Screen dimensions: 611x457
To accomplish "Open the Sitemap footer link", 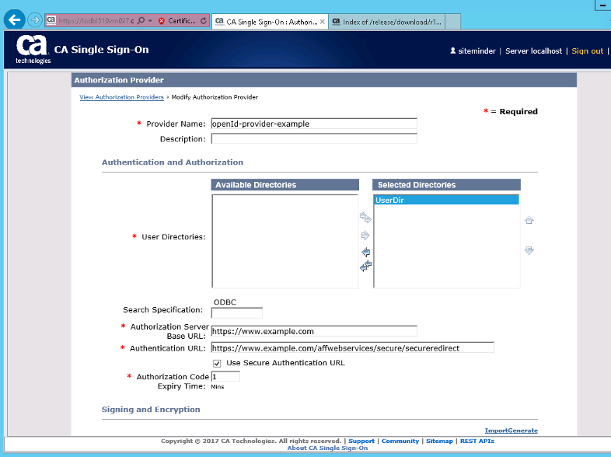I will pyautogui.click(x=439, y=441).
